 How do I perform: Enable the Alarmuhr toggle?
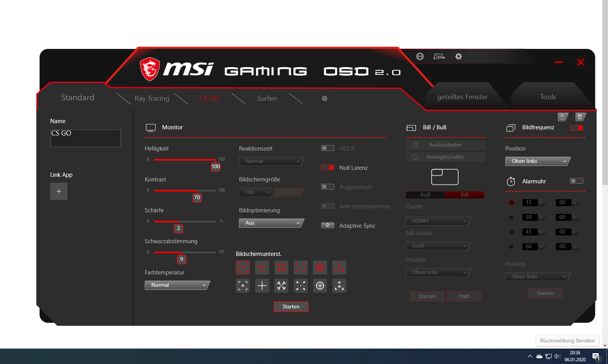pos(577,181)
